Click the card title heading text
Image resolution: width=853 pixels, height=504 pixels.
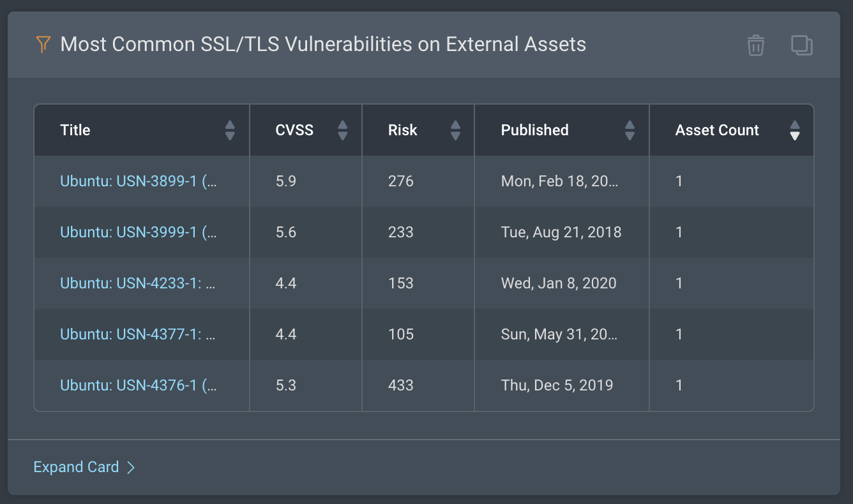pyautogui.click(x=323, y=45)
